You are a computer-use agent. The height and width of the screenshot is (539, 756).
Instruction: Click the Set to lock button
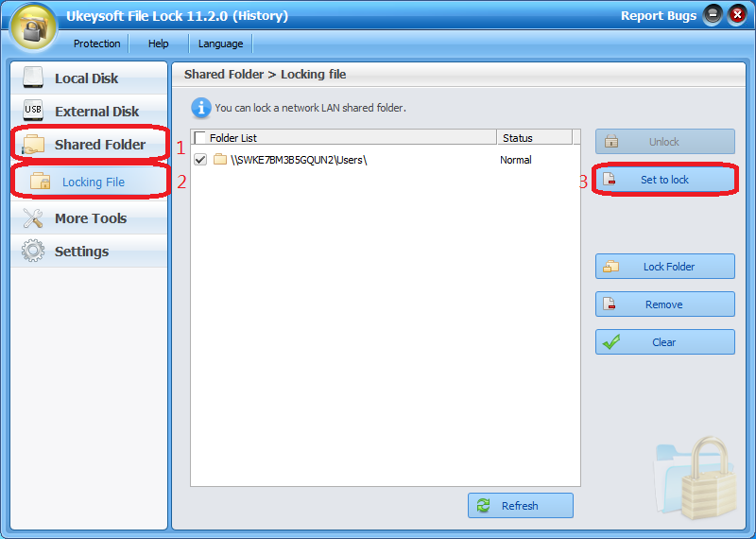(665, 180)
